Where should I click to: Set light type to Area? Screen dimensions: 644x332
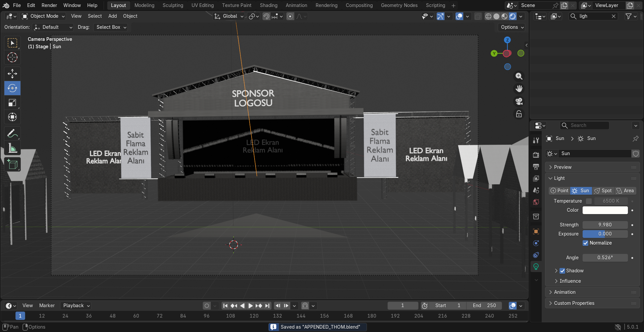tap(625, 191)
